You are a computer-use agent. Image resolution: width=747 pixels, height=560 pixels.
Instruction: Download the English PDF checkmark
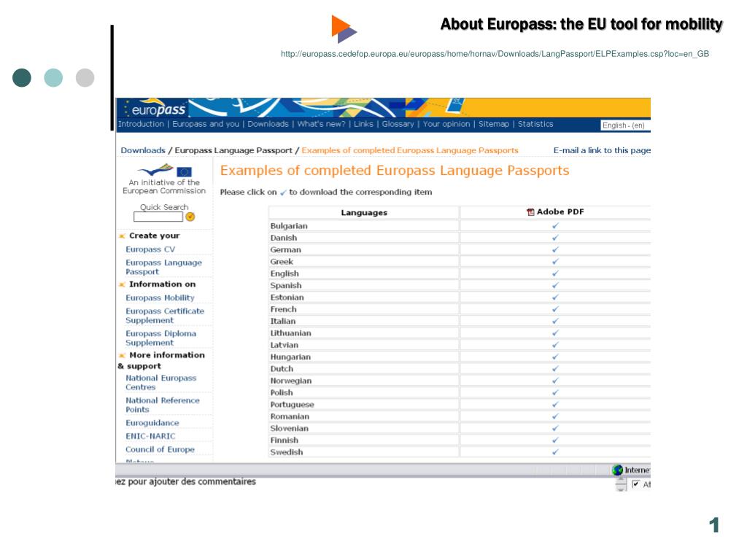click(x=555, y=273)
